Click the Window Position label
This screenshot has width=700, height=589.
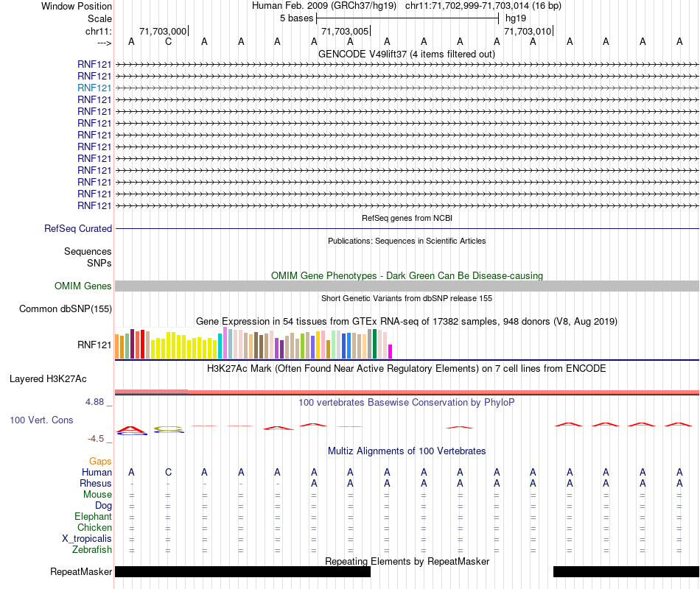pos(77,6)
